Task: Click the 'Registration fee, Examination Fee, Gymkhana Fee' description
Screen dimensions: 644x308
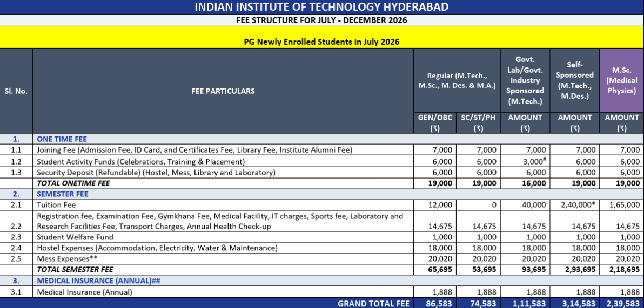Action: coord(220,221)
